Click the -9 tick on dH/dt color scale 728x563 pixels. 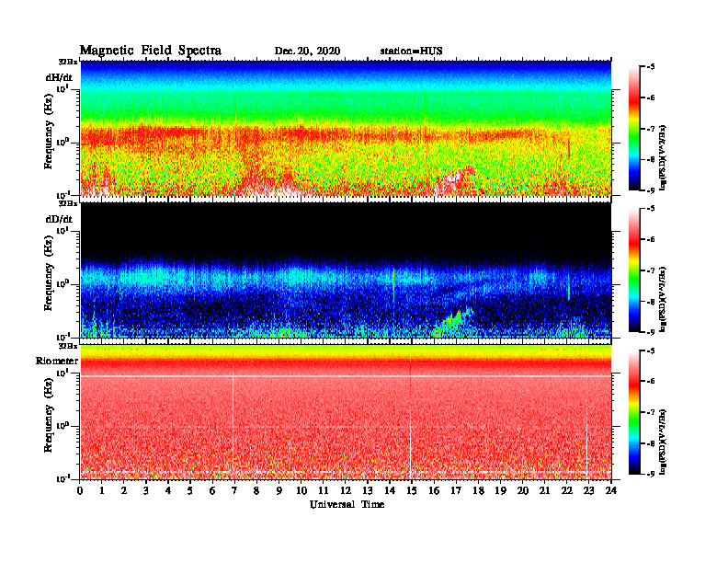(652, 190)
